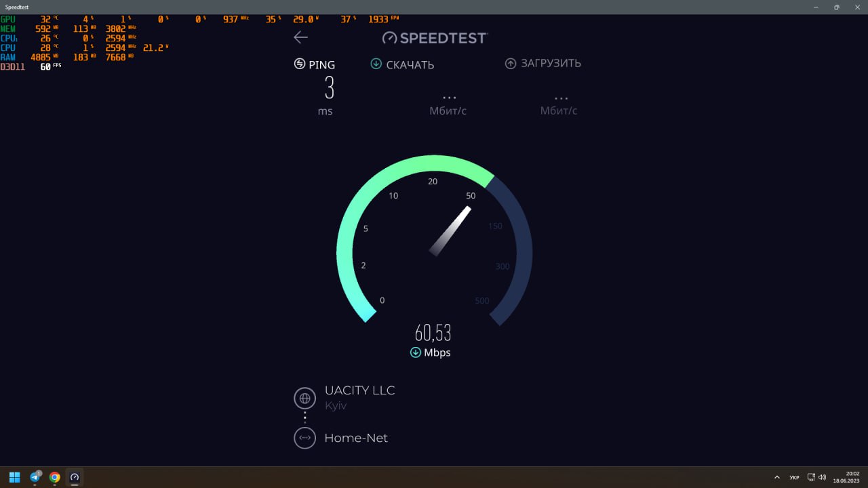The height and width of the screenshot is (488, 868).
Task: Click the СКАЧАТЬ label
Action: coord(410,65)
